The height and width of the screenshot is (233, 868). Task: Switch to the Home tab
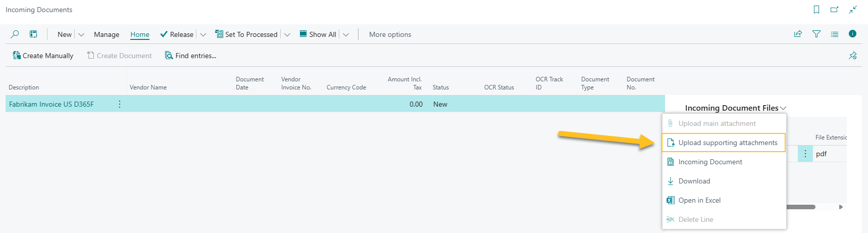tap(140, 35)
